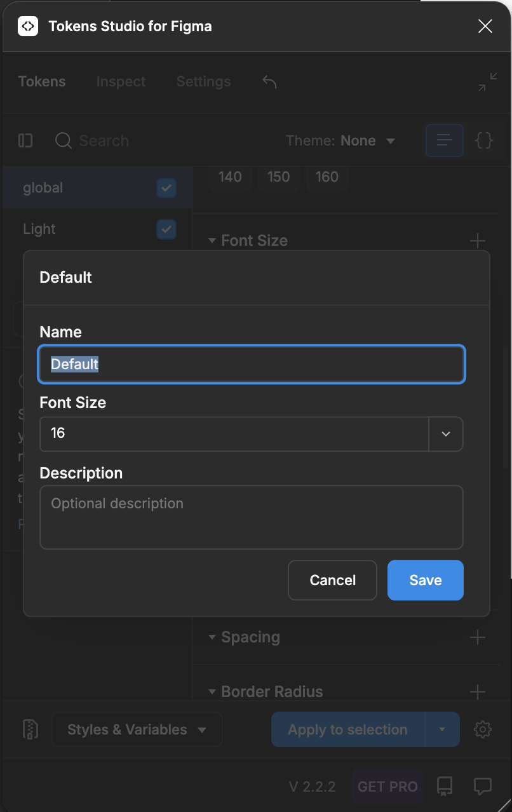The height and width of the screenshot is (812, 512).
Task: Focus the Search tokens field
Action: pos(104,140)
